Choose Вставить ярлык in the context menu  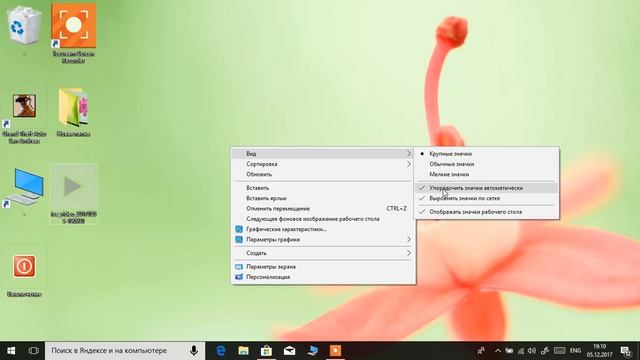[x=323, y=198]
